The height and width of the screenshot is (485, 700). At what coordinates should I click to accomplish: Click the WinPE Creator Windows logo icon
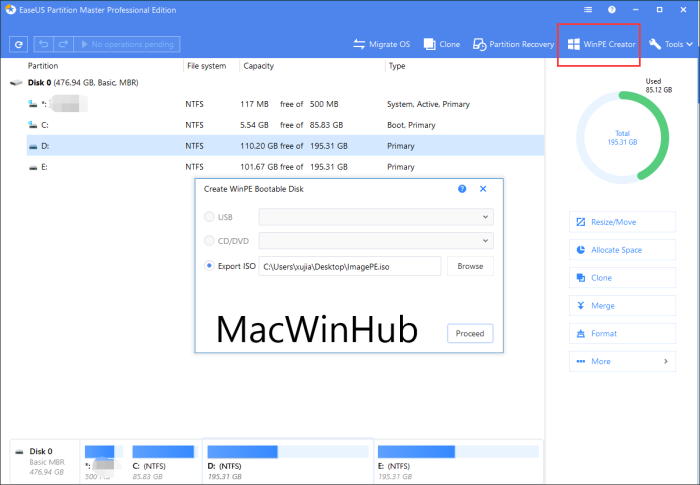tap(573, 44)
